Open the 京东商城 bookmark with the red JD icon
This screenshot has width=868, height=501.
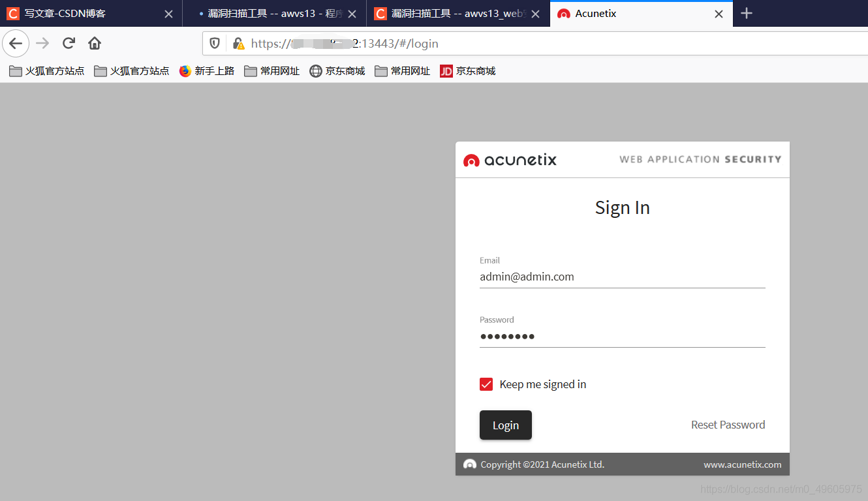[468, 71]
